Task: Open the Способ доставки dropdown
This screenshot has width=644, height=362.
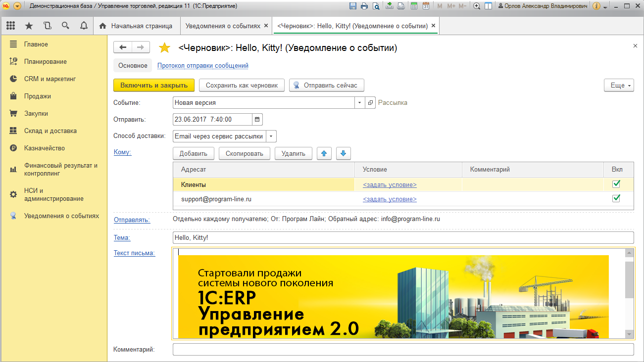Action: click(270, 136)
